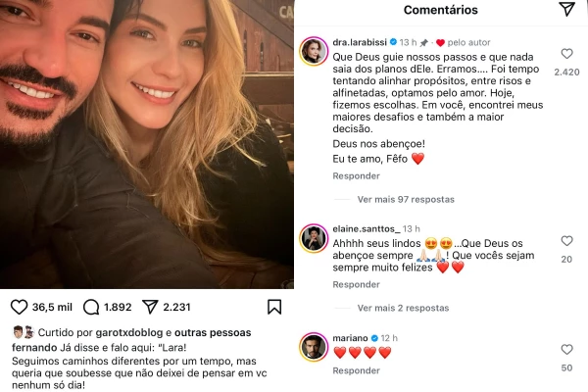The height and width of the screenshot is (392, 588).
Task: View 'outras pessoas' who liked the post
Action: pyautogui.click(x=213, y=333)
